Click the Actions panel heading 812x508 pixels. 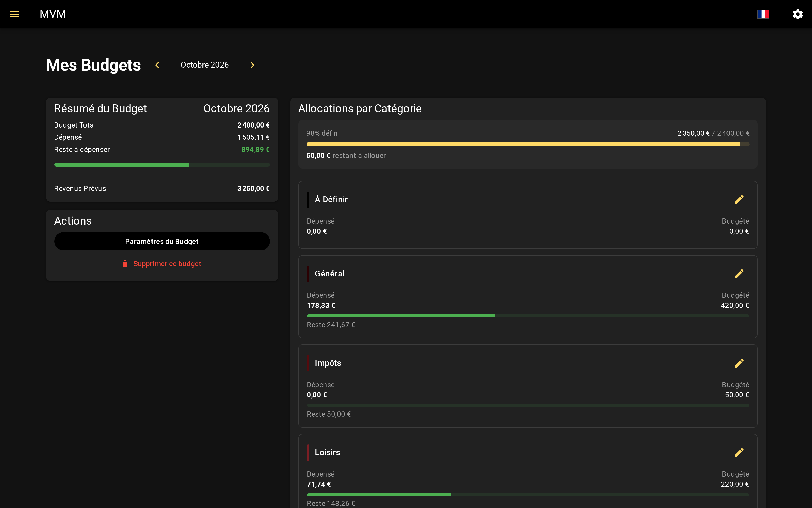pyautogui.click(x=73, y=221)
